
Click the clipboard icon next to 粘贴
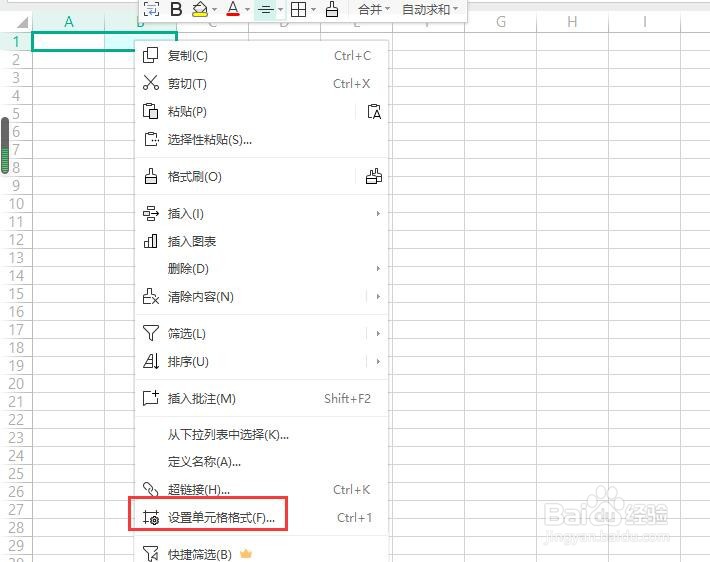click(x=150, y=111)
